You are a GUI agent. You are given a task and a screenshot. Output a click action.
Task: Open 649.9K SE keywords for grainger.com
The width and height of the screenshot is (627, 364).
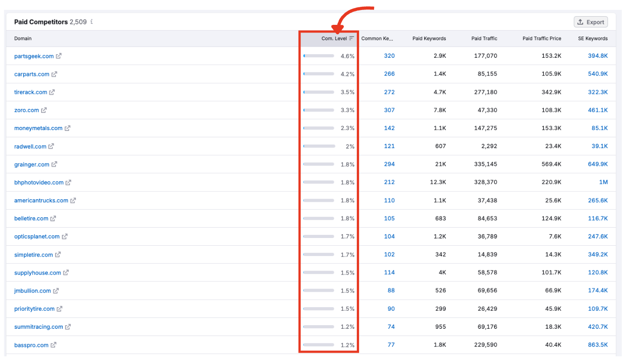pos(598,164)
